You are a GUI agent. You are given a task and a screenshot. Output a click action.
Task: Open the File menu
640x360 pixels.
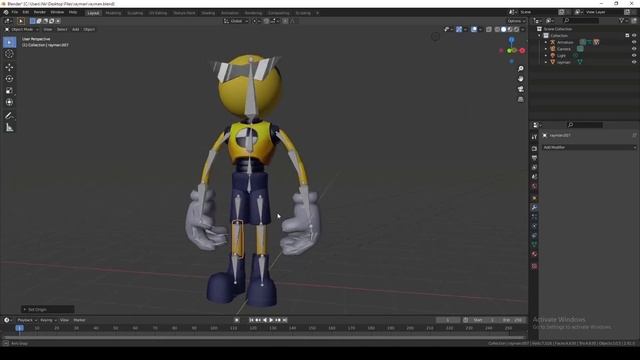[15, 12]
